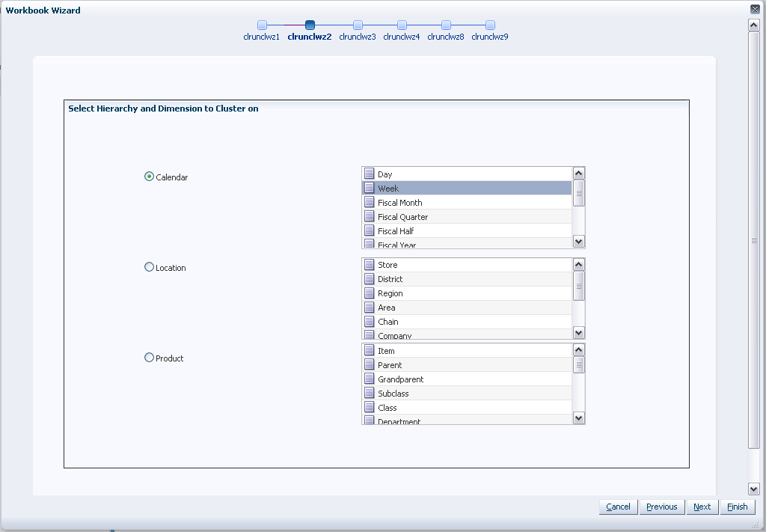766x532 pixels.
Task: Go to wizard step clrunclwz2
Action: tap(310, 25)
